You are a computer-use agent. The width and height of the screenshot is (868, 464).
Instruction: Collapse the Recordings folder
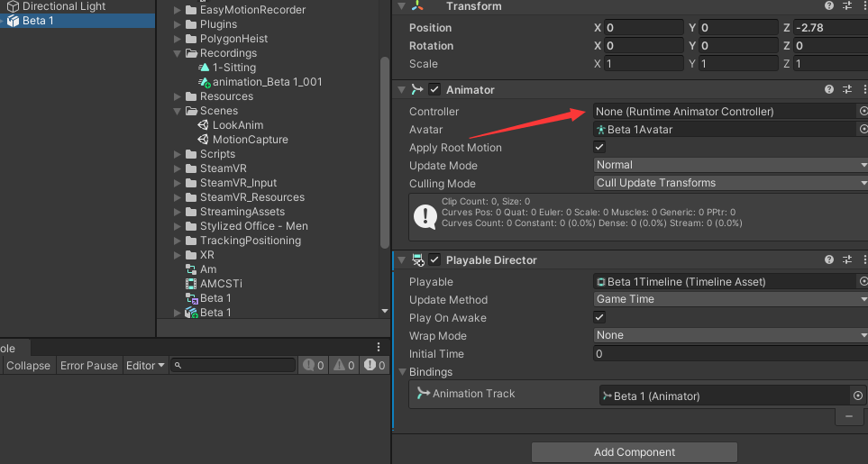pyautogui.click(x=178, y=54)
